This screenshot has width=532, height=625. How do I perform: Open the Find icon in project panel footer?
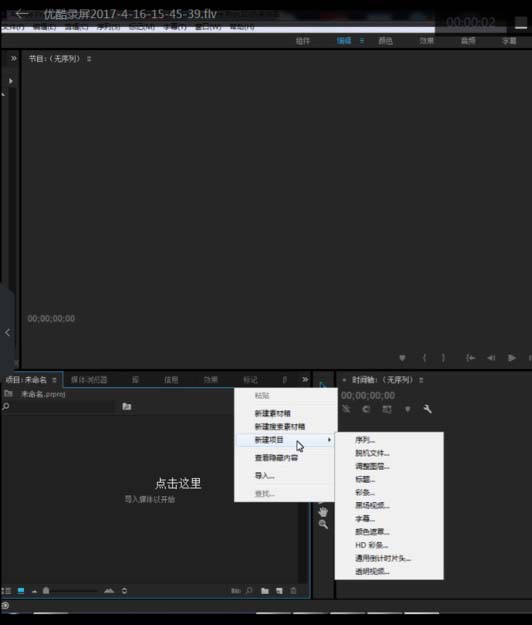click(x=249, y=590)
